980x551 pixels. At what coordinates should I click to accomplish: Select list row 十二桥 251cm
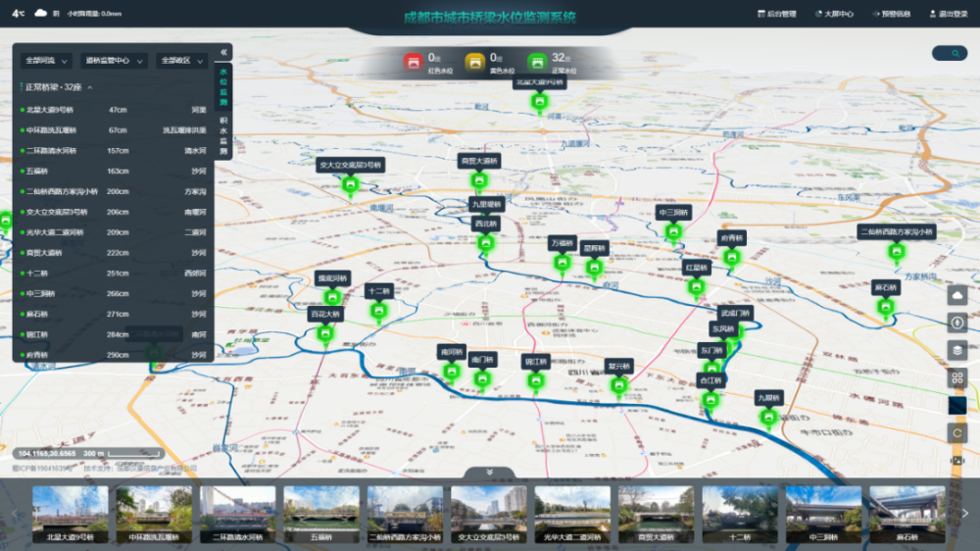click(x=113, y=274)
